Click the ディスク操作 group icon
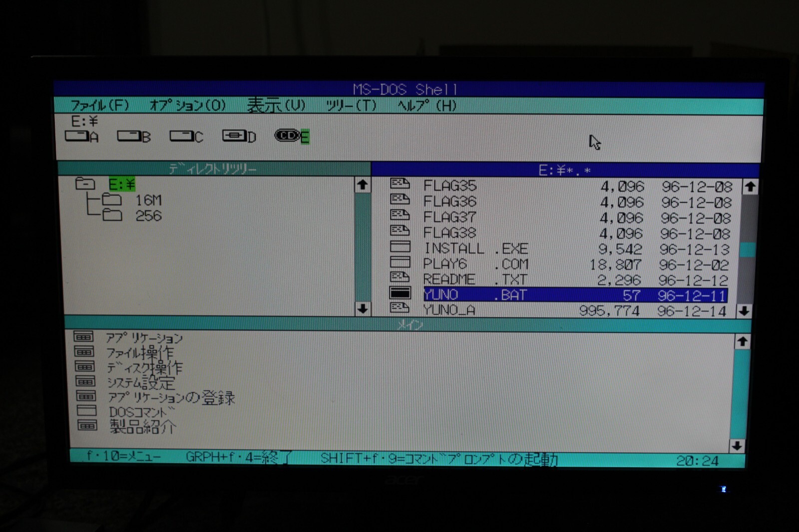Viewport: 799px width, 532px height. (x=84, y=366)
